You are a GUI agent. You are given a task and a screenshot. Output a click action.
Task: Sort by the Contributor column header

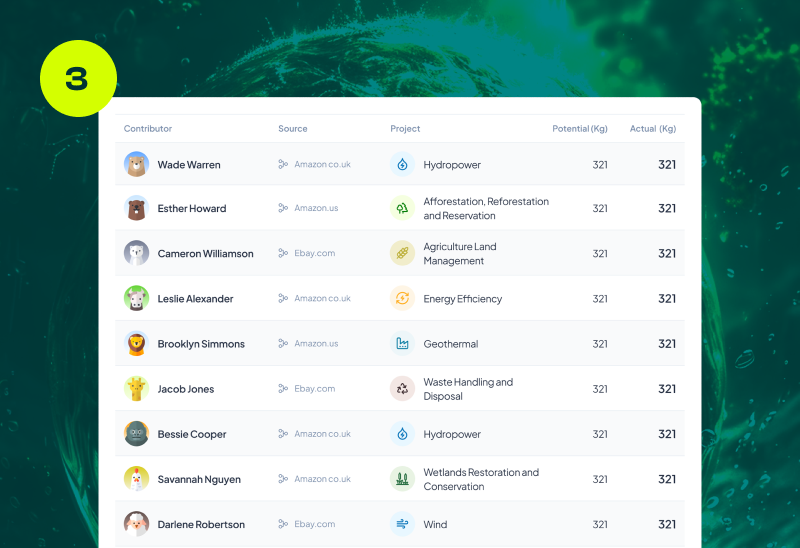148,129
